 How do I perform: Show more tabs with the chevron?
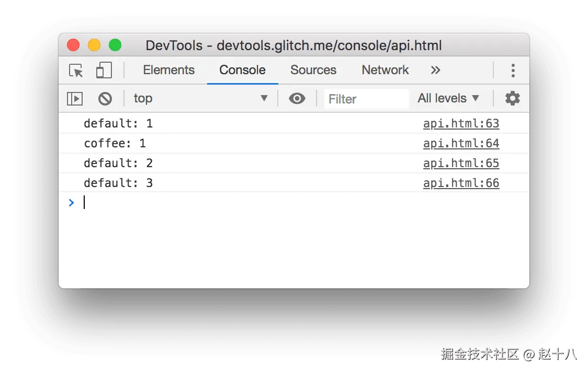(435, 70)
